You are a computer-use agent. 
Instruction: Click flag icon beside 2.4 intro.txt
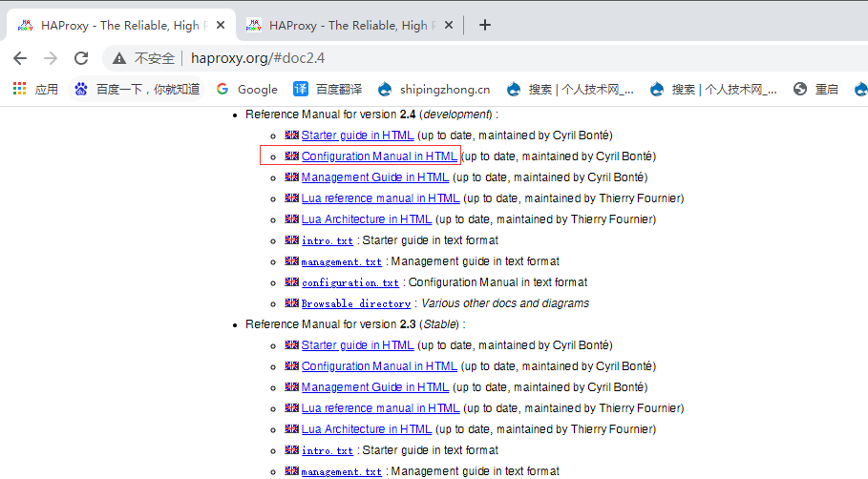pyautogui.click(x=292, y=239)
